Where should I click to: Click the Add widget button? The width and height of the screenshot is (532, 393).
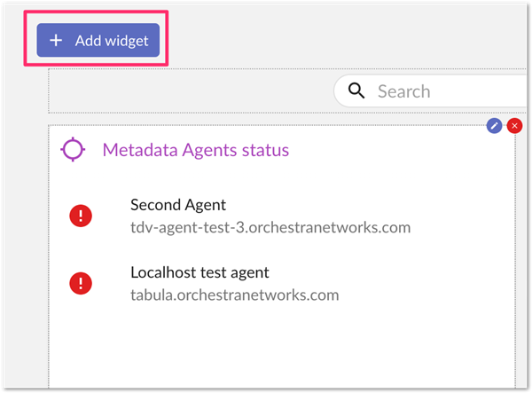(x=98, y=41)
